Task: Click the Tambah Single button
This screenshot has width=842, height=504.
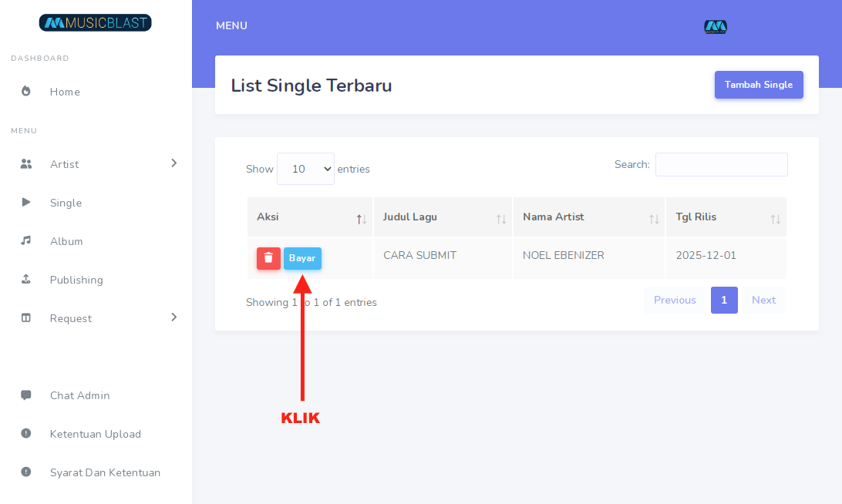Action: tap(759, 85)
